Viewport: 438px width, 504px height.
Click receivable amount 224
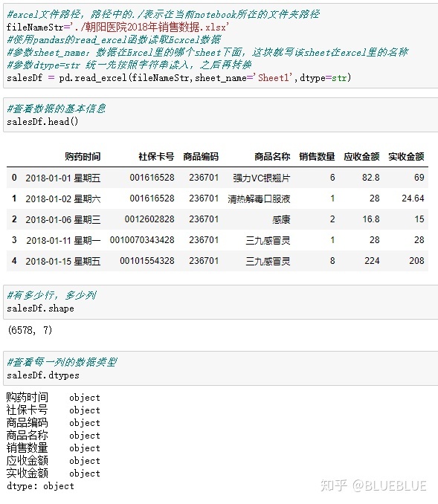coord(372,261)
